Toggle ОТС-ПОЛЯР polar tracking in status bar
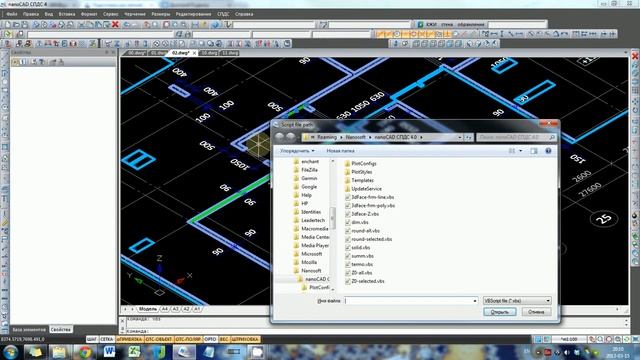The width and height of the screenshot is (640, 360). point(188,339)
